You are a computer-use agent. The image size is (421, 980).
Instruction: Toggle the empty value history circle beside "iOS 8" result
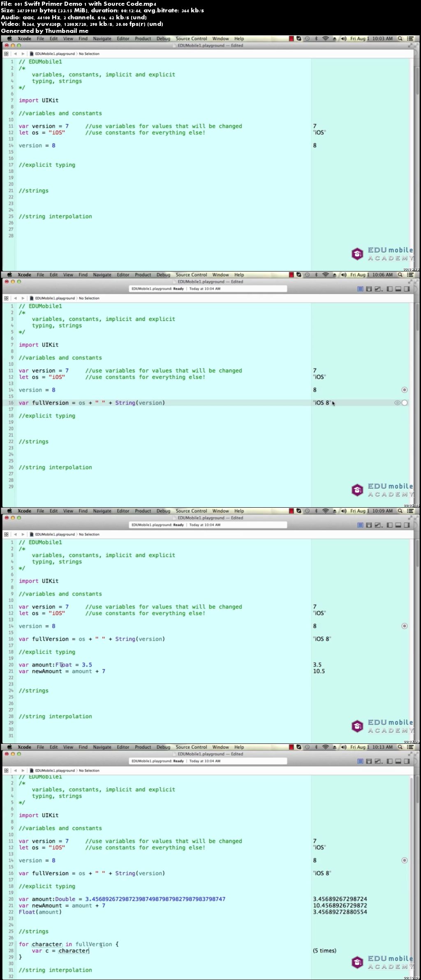tap(405, 403)
